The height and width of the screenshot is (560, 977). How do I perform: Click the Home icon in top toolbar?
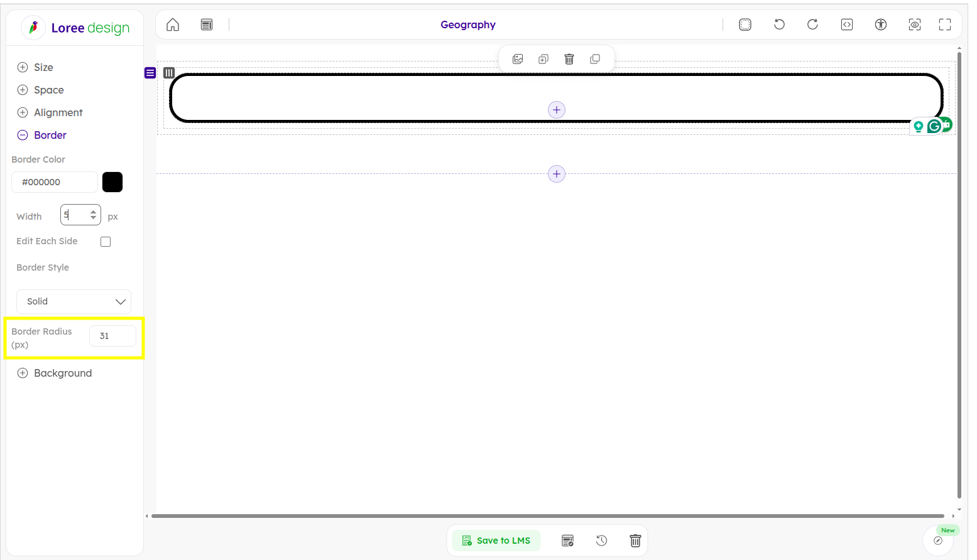pos(173,24)
